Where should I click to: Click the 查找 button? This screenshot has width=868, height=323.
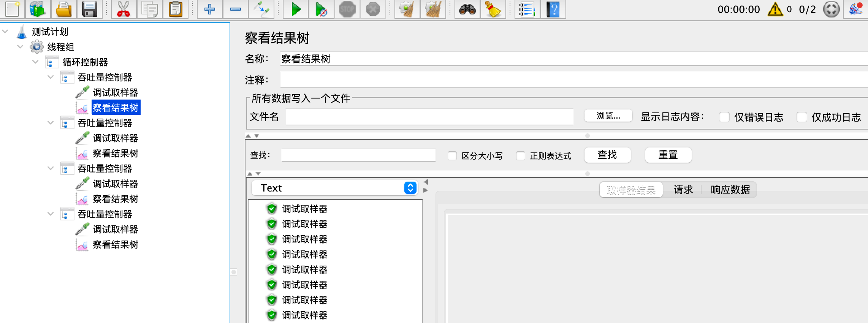(607, 155)
